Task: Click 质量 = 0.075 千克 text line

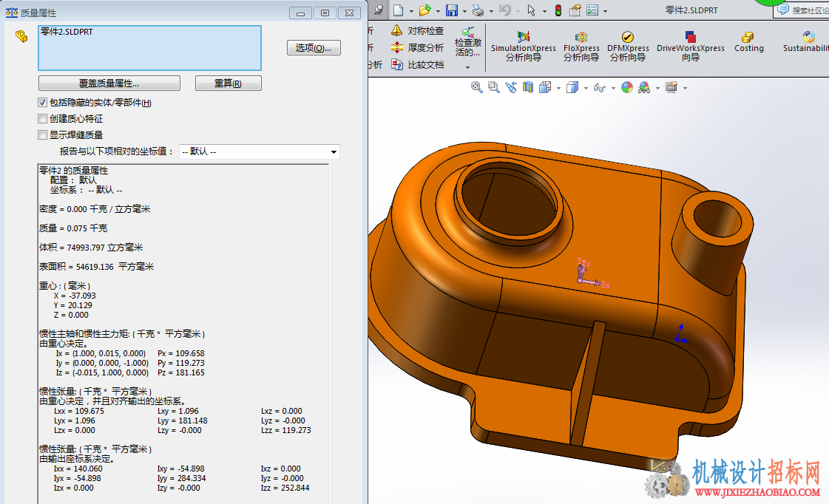Action: click(73, 228)
